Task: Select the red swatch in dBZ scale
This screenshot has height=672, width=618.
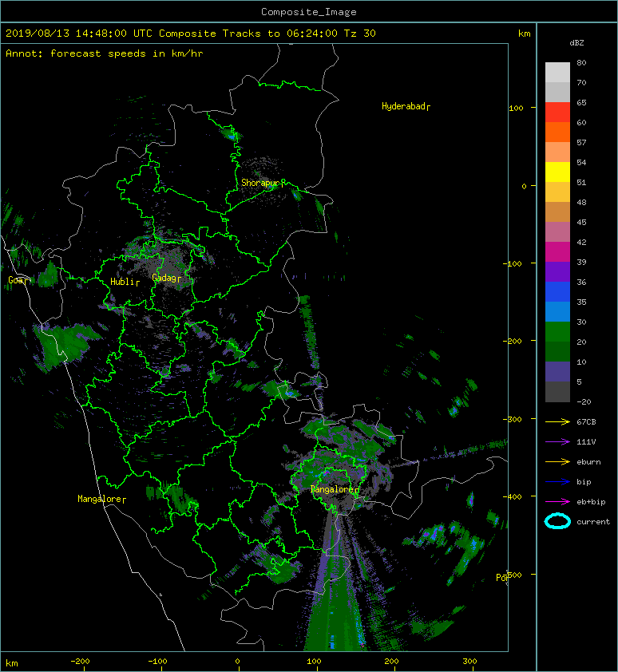Action: point(557,112)
